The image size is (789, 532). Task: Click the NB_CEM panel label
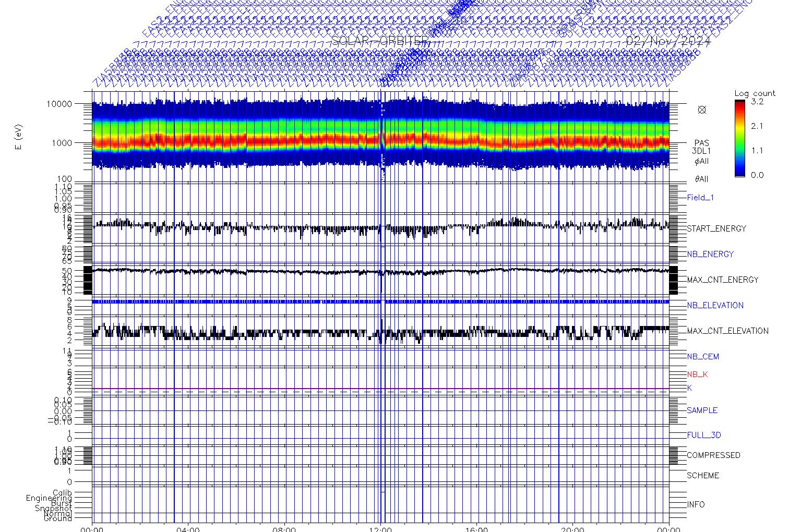[703, 357]
